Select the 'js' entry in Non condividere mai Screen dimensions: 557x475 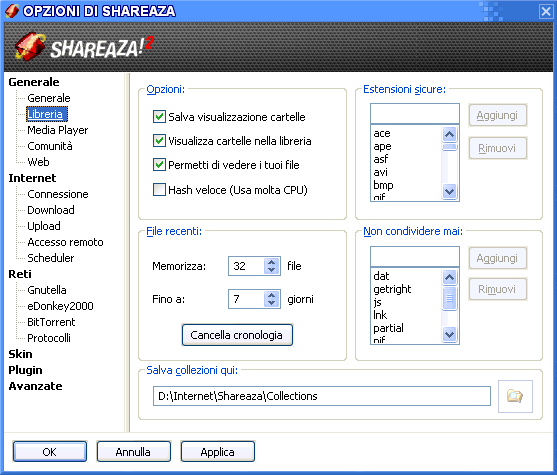(x=377, y=302)
